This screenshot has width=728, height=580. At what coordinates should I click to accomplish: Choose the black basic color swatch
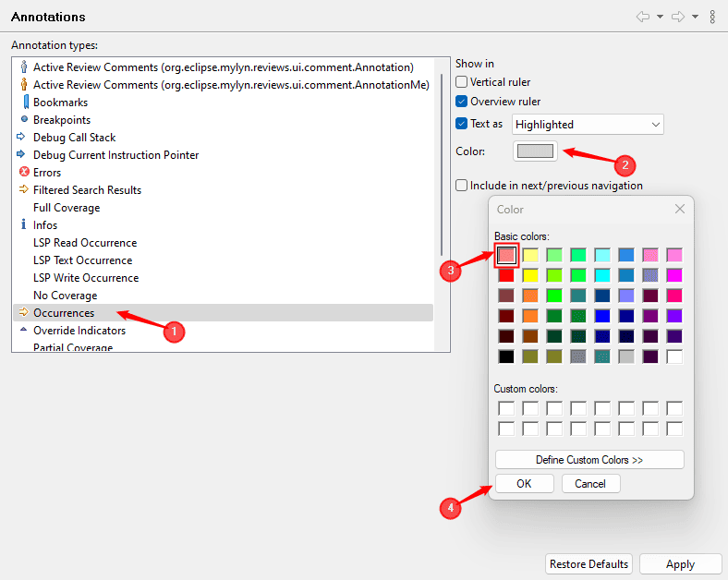tap(506, 356)
